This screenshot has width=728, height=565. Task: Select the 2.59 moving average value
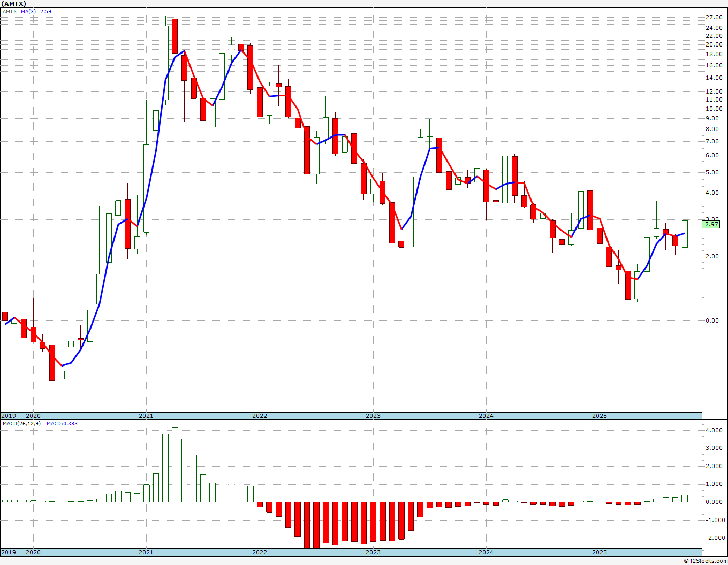[x=46, y=11]
